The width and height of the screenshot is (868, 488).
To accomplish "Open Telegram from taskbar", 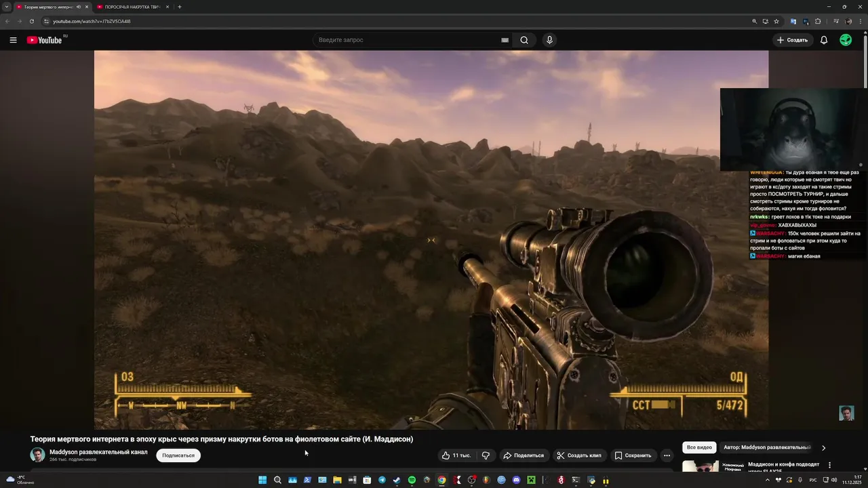I will (382, 480).
